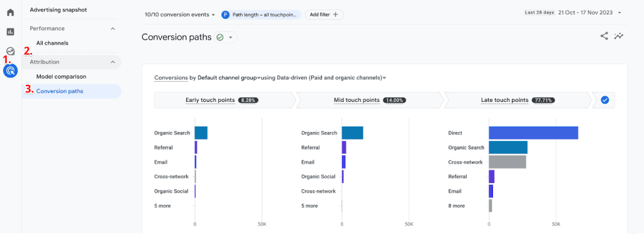Click the Referral bar in Late touch points
Viewport: 644px width, 234px height.
(x=492, y=177)
